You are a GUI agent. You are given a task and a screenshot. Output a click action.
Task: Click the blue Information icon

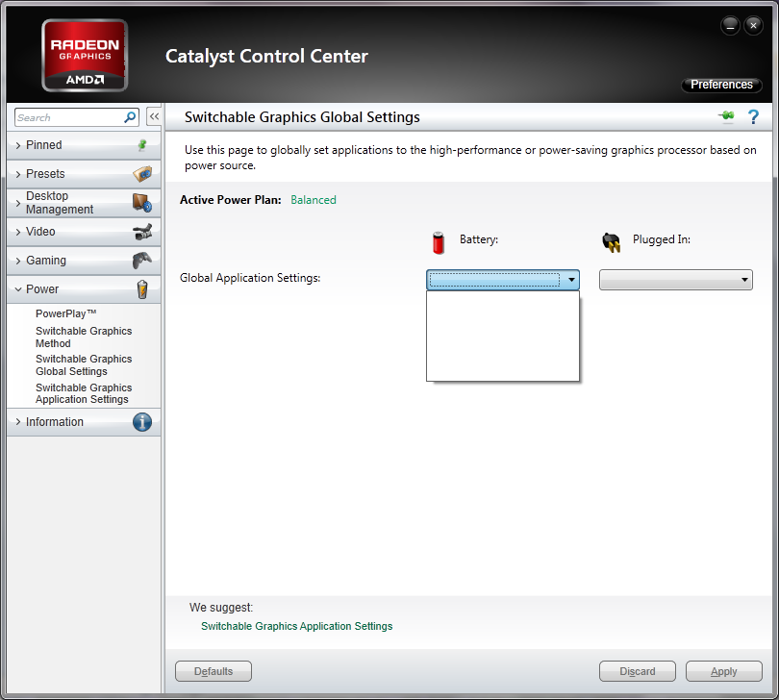(142, 422)
